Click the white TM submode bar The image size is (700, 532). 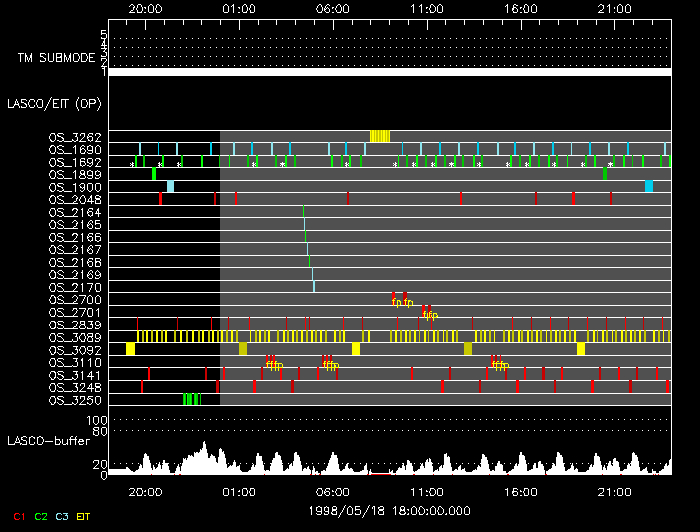[390, 72]
